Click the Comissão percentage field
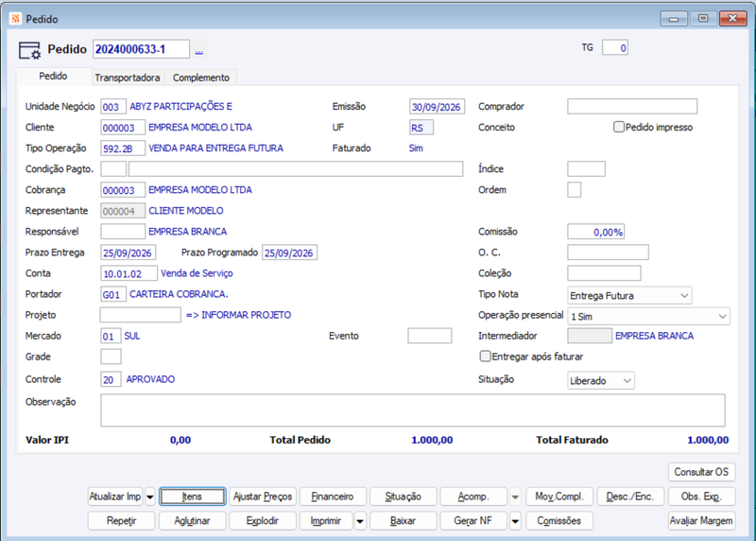756x541 pixels. tap(596, 232)
